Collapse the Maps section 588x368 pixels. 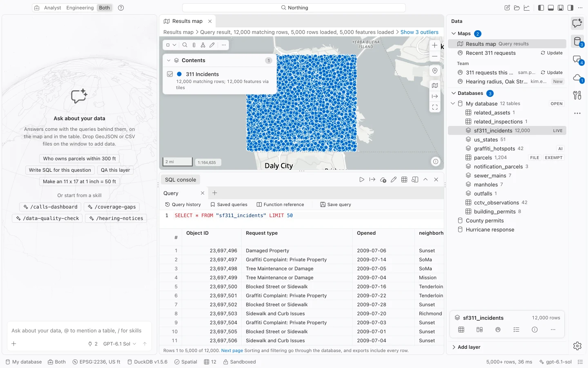(454, 34)
